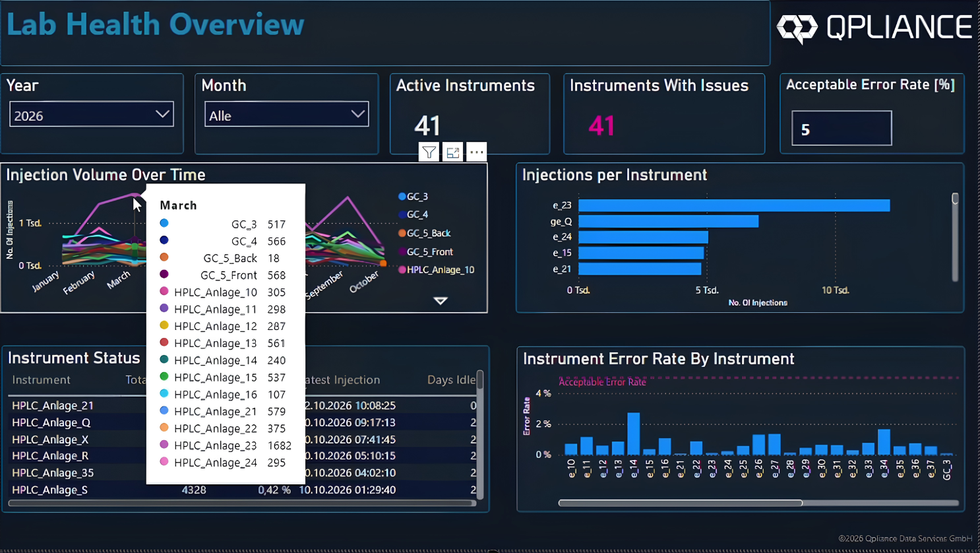Select HPLC_Anlage_X table row

(x=242, y=439)
